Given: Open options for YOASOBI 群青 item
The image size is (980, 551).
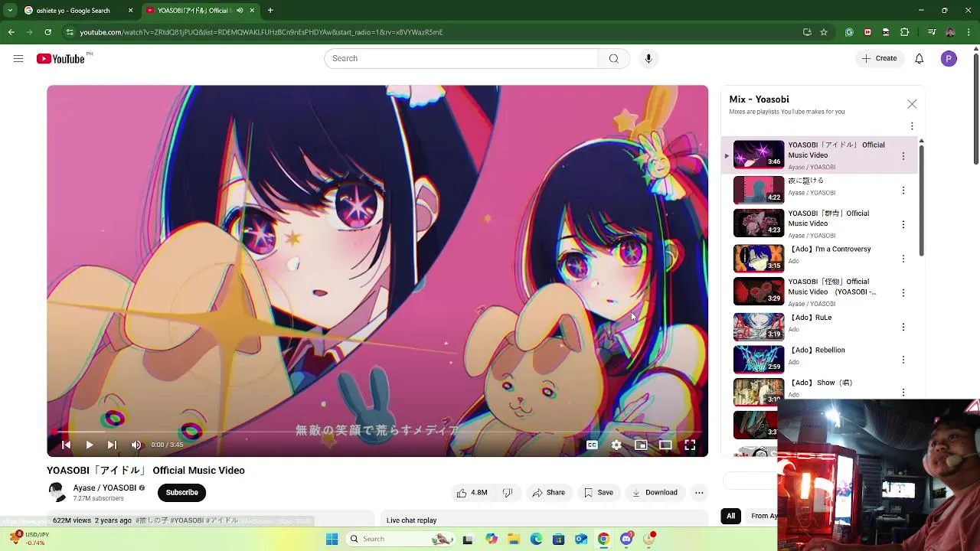Looking at the screenshot, I should tap(903, 224).
